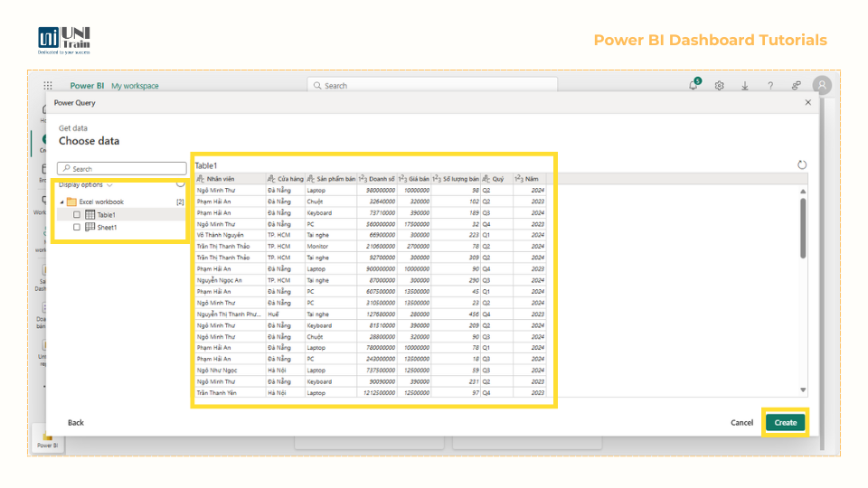Viewport: 868px width, 488px height.
Task: Click the Nhân viên column type icon
Action: (x=201, y=179)
